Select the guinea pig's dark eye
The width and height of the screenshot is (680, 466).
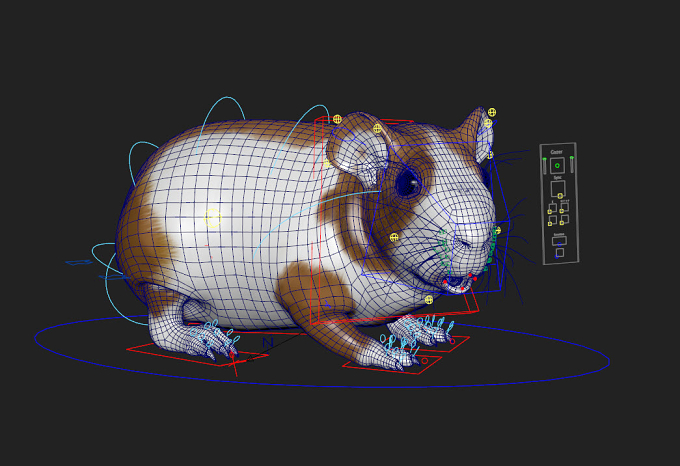408,183
